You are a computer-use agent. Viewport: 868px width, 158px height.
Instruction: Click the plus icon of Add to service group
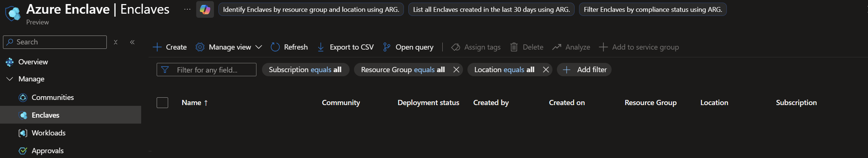(603, 47)
